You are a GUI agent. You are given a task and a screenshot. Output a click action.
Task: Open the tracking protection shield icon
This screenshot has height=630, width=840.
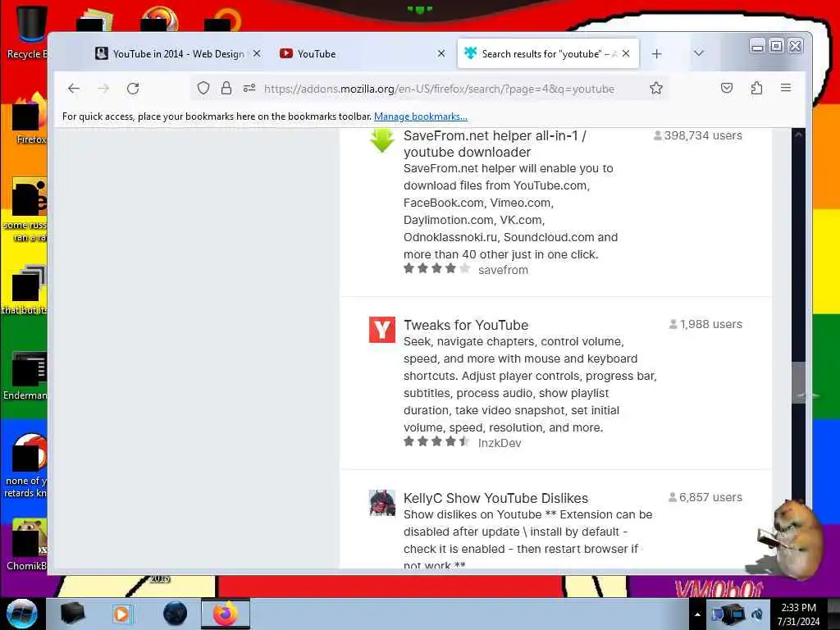click(203, 88)
